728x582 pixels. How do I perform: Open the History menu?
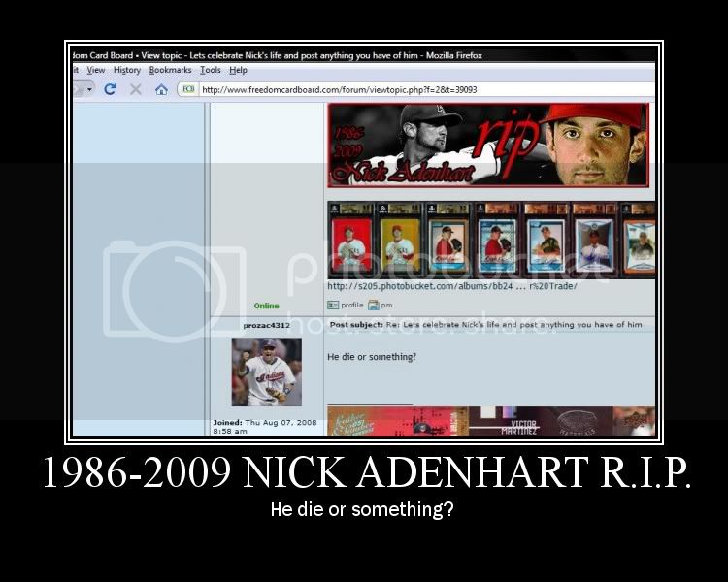point(127,70)
